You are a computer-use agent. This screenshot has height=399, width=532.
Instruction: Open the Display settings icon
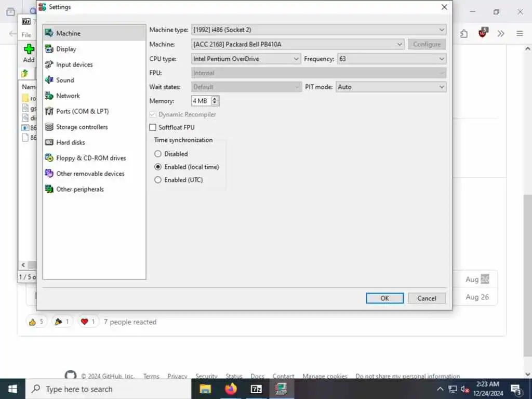point(49,49)
